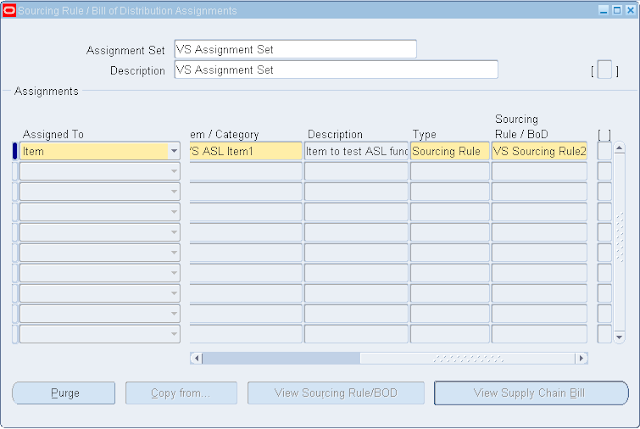The image size is (640, 429).
Task: Open the eighth row Assigned To dropdown
Action: click(174, 294)
